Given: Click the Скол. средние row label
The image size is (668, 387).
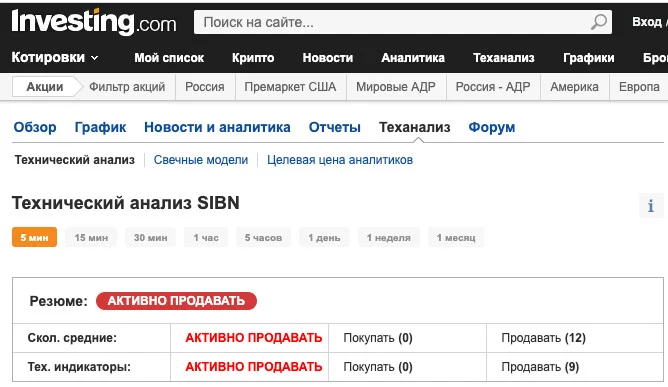Looking at the screenshot, I should click(72, 338).
